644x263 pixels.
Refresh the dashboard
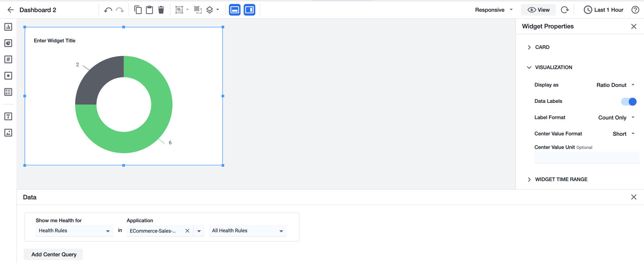coord(565,10)
